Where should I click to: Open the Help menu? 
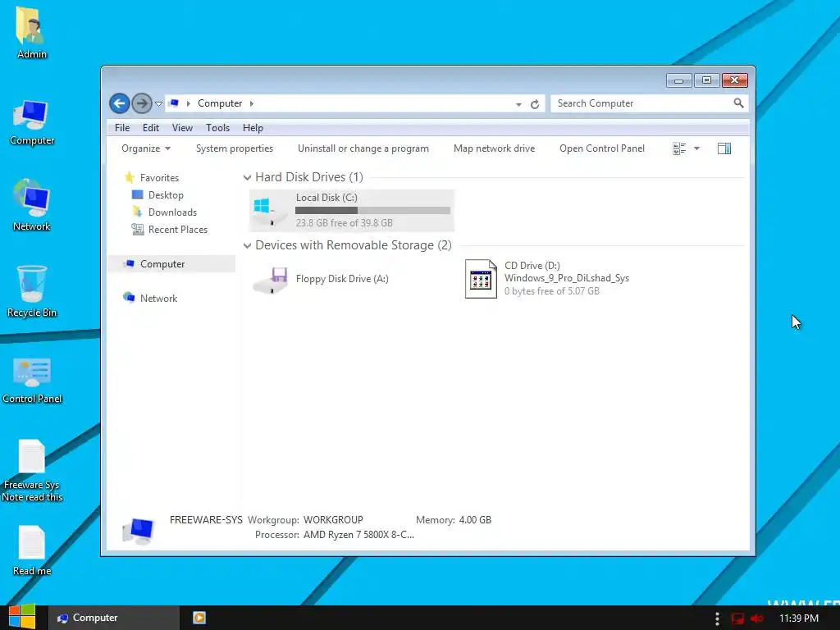tap(253, 127)
